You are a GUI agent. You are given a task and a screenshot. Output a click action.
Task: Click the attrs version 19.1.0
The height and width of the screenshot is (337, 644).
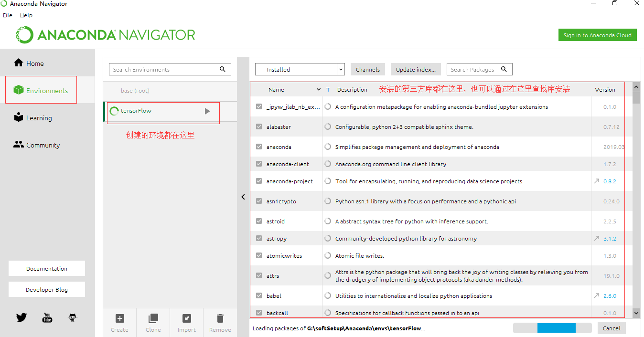[x=611, y=276]
